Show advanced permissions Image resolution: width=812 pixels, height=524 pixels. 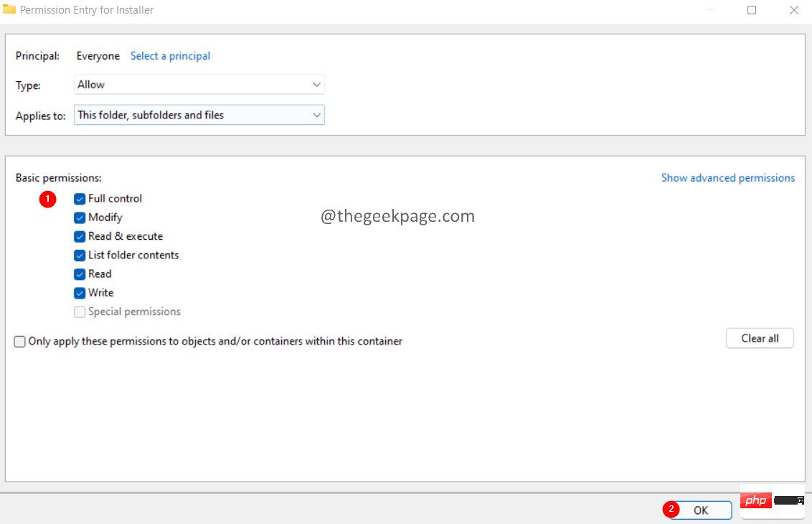pos(727,178)
